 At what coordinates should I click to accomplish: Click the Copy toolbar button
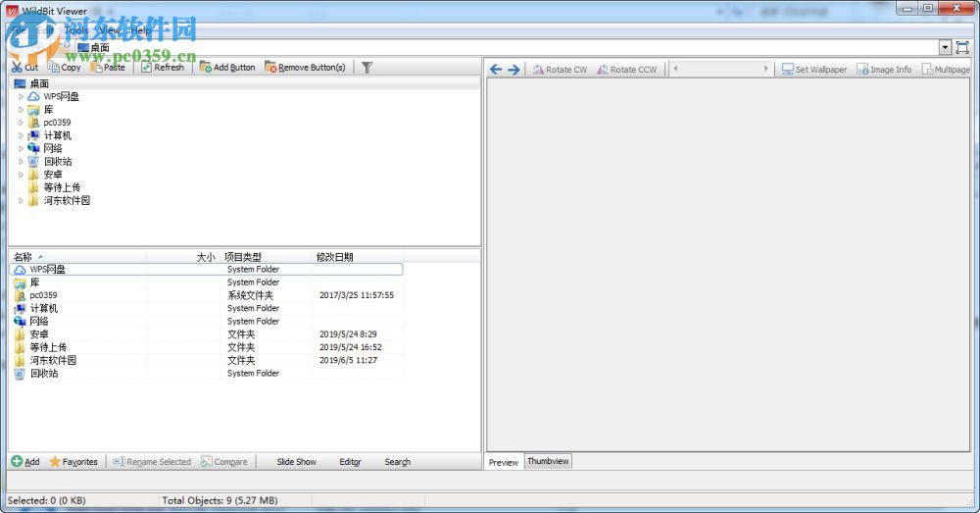[x=65, y=67]
